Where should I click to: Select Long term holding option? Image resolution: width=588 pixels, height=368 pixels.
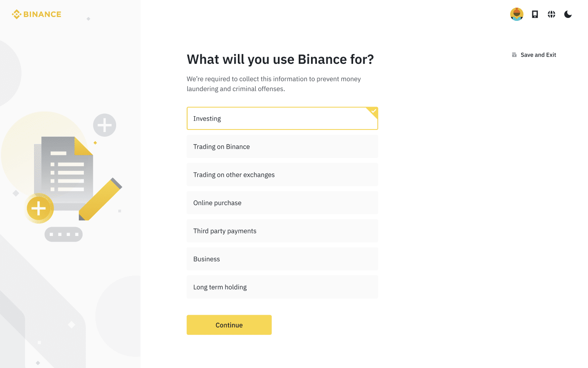[x=282, y=287]
